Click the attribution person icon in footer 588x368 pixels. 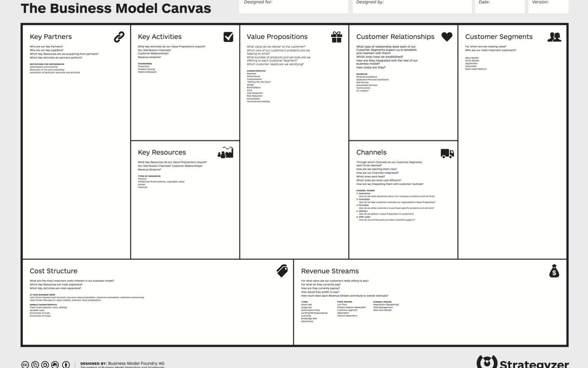(66, 365)
